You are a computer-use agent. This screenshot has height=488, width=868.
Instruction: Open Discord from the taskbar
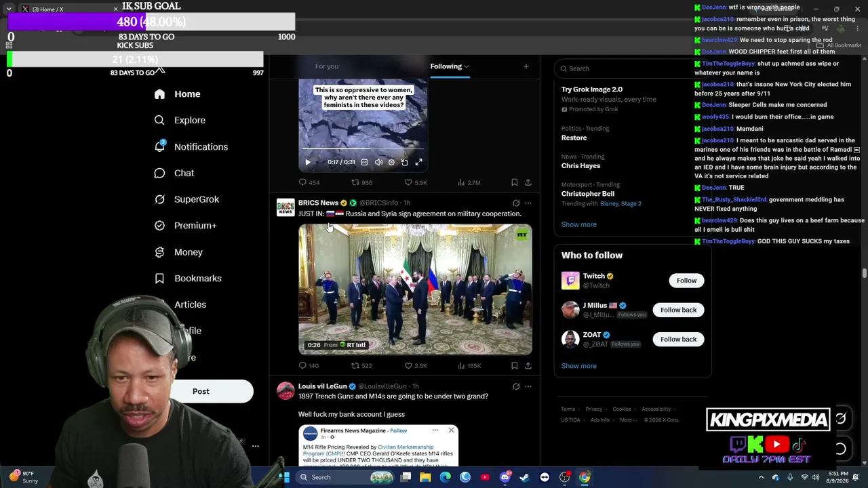coord(505,477)
